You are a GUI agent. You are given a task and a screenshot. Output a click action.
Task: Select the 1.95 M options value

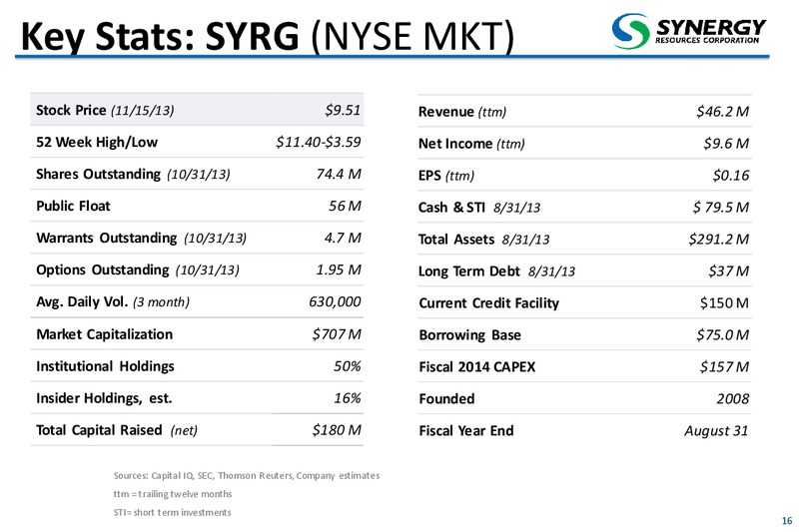[x=339, y=269]
